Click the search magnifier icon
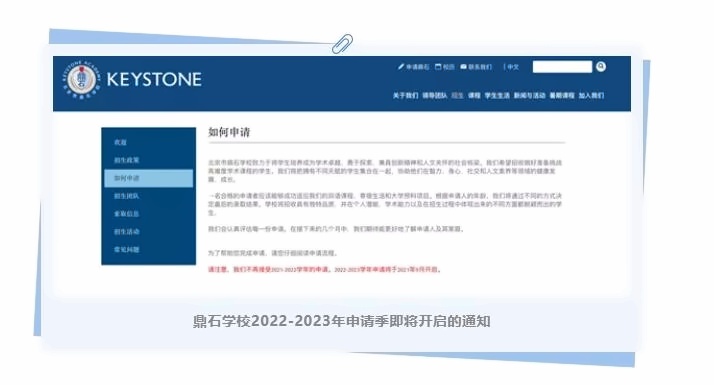Image resolution: width=714 pixels, height=385 pixels. coord(601,67)
